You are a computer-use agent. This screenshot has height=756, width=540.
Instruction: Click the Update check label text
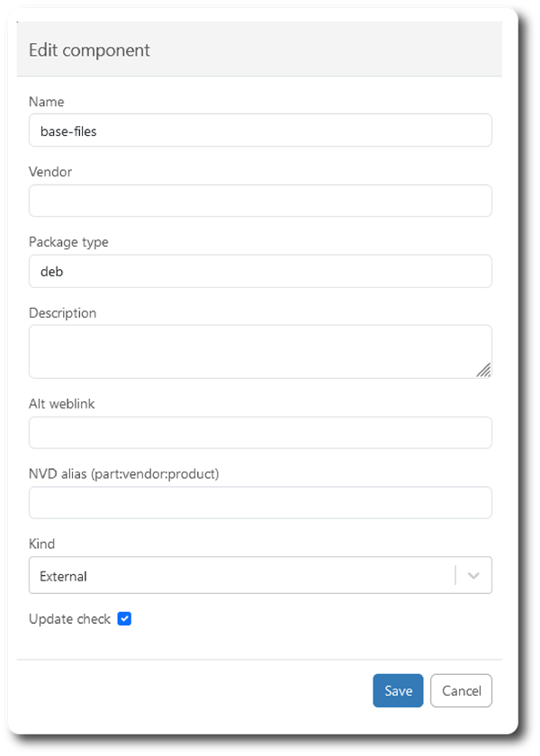tap(69, 619)
